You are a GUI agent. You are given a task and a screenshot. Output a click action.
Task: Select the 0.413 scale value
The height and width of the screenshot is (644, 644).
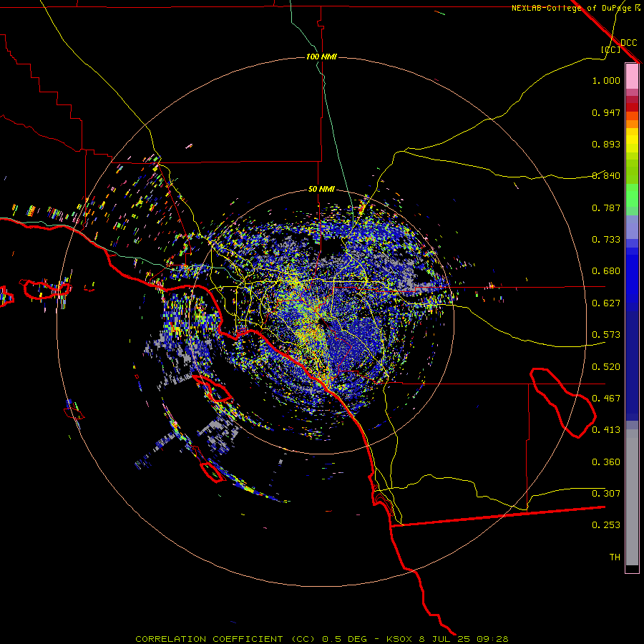606,430
